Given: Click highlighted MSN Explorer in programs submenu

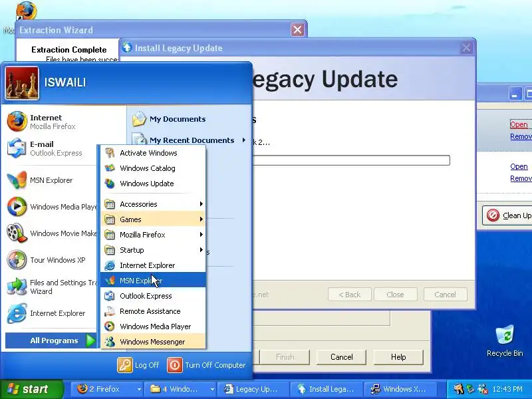Looking at the screenshot, I should [153, 281].
